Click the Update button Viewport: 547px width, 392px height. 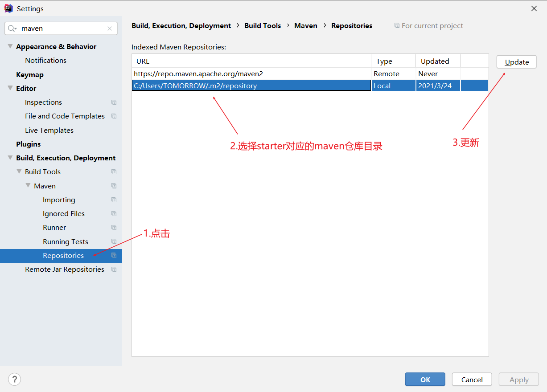click(516, 62)
